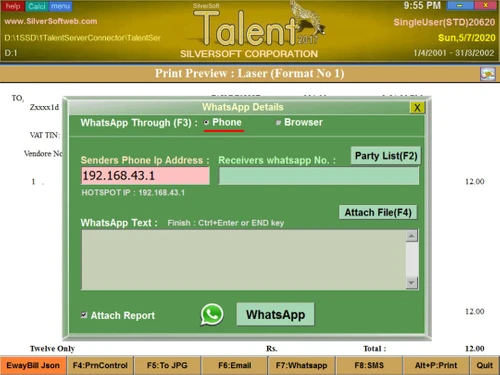Open the menu button in header
The image size is (500, 375).
tap(60, 6)
